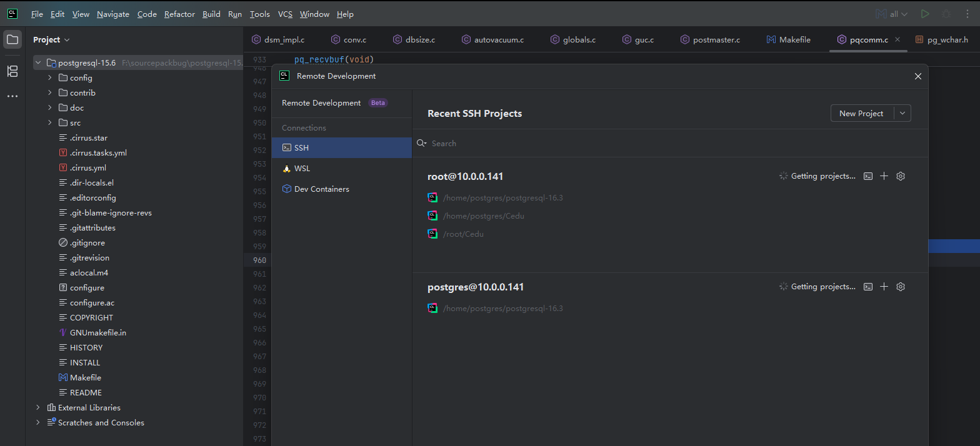980x446 pixels.
Task: Select Dev Containers connection type
Action: point(342,189)
